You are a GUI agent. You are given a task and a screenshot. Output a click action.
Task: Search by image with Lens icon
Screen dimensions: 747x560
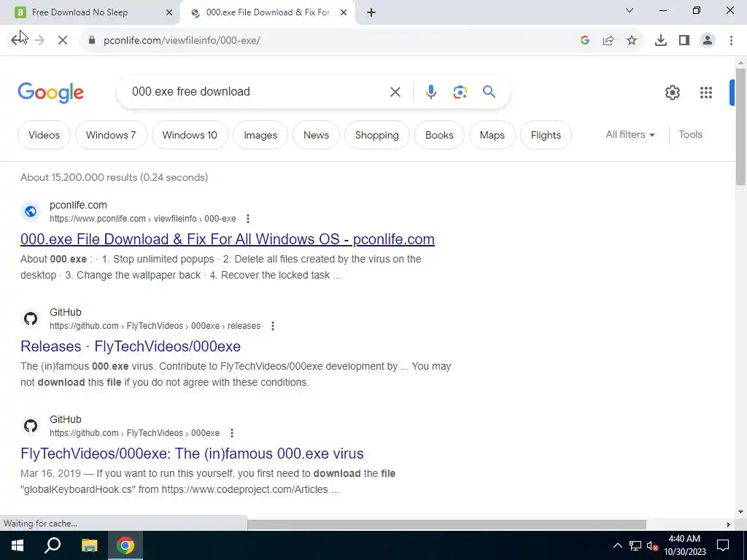pyautogui.click(x=460, y=92)
